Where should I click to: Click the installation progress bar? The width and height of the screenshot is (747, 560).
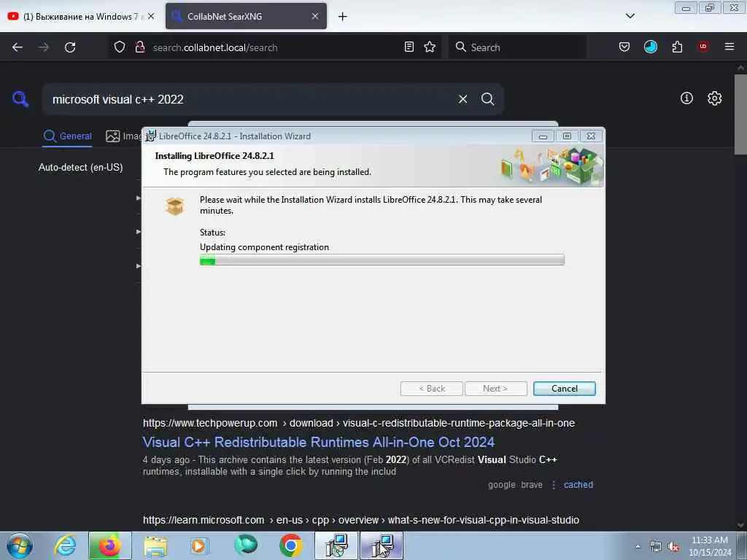pos(382,260)
